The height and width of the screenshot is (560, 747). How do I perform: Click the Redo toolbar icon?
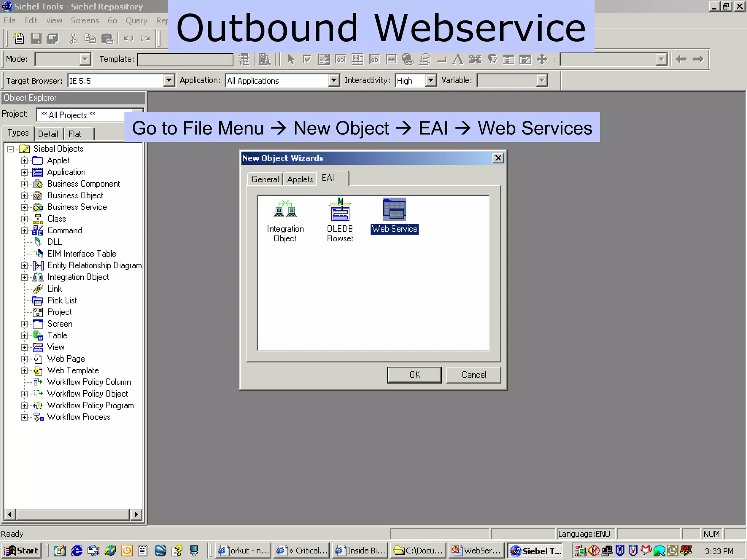point(145,38)
